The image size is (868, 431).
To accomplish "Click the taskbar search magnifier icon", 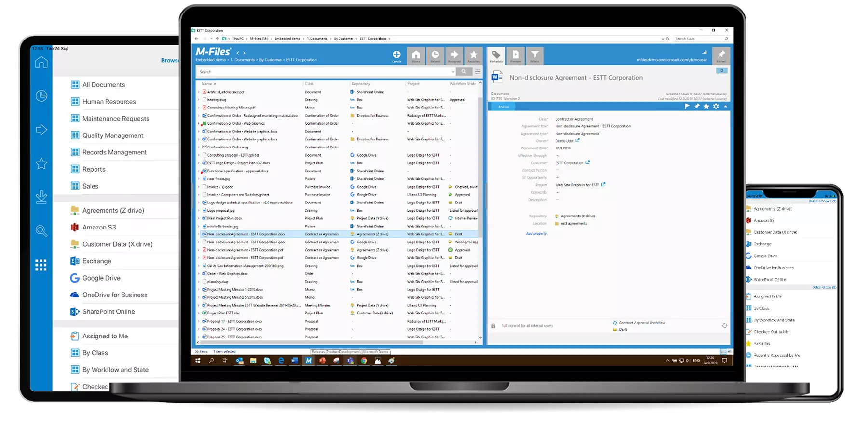I will 211,361.
